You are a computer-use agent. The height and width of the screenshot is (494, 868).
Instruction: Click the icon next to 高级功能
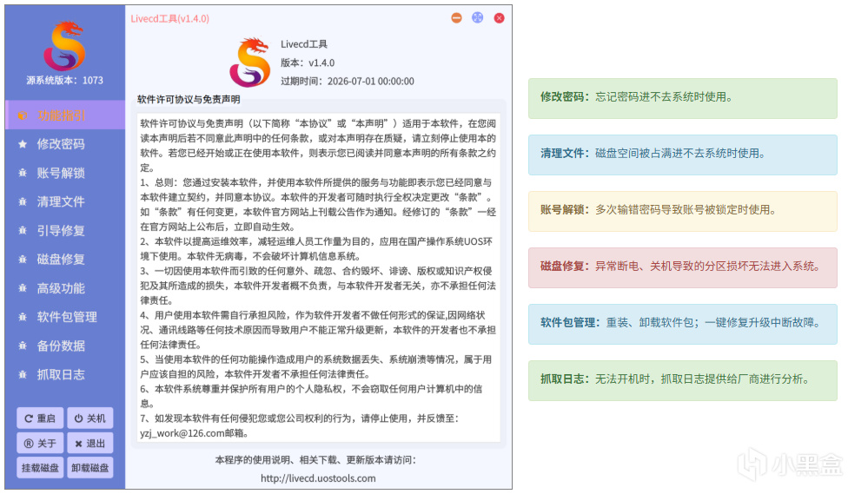[x=23, y=287]
